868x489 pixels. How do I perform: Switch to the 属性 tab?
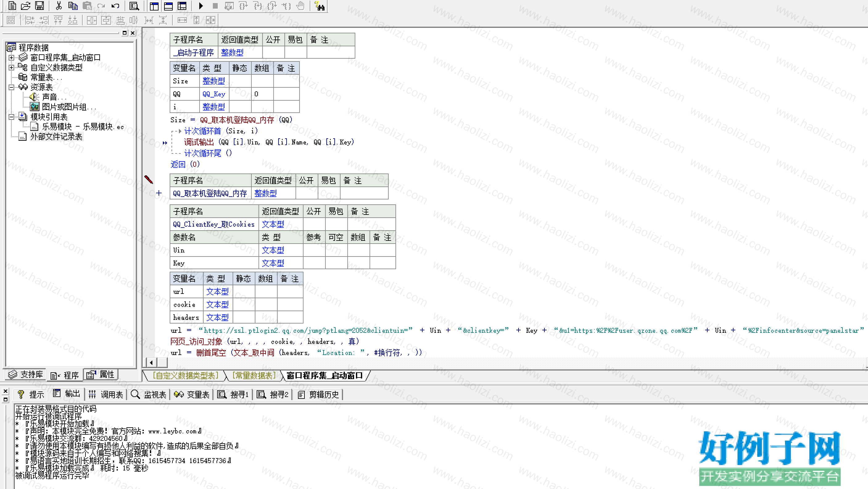coord(101,375)
